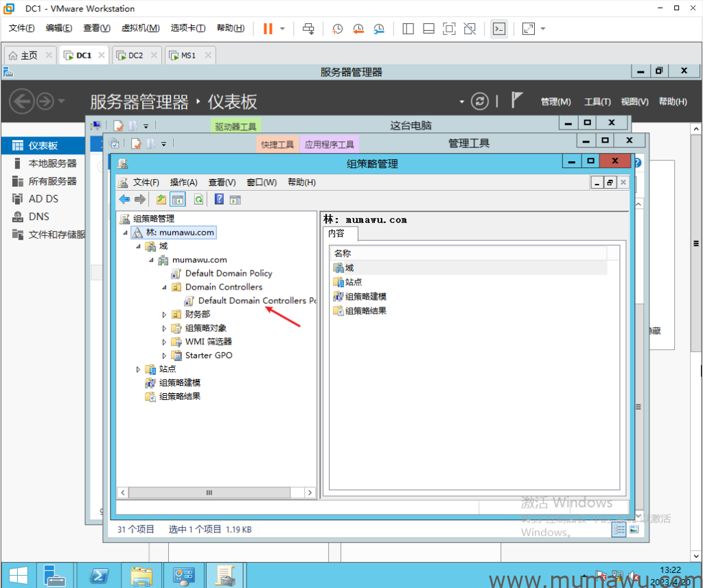Click the Up one level folder icon
Viewport: 703px width, 588px height.
161,200
